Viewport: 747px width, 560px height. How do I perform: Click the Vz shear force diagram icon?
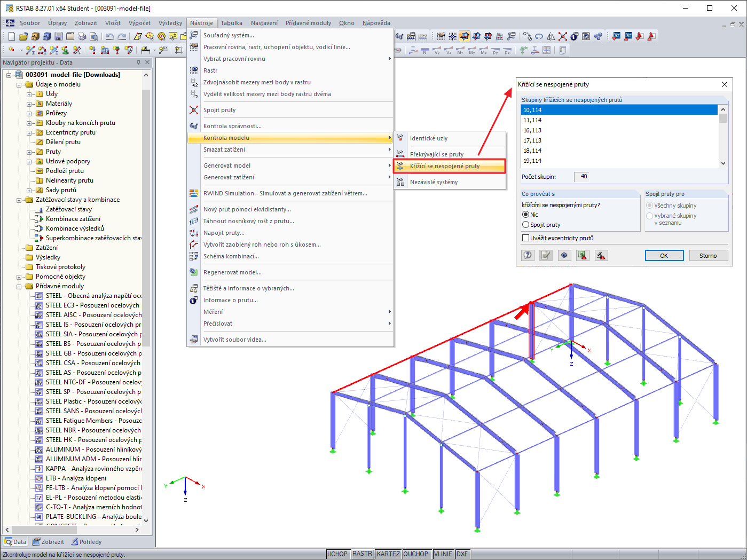449,50
